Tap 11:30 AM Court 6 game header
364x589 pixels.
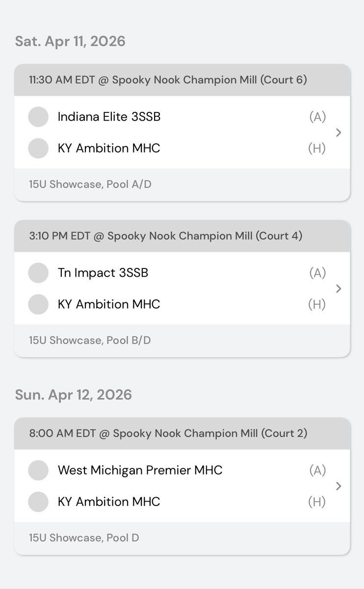pyautogui.click(x=182, y=80)
